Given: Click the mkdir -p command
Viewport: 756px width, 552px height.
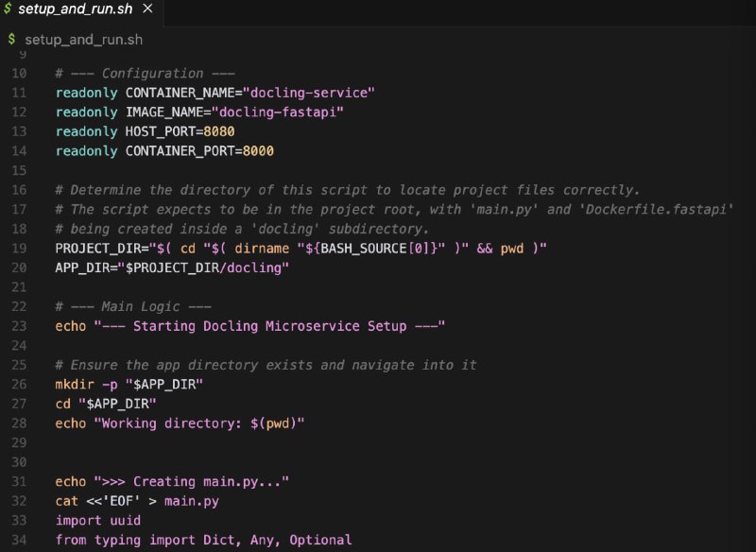Looking at the screenshot, I should click(x=86, y=385).
